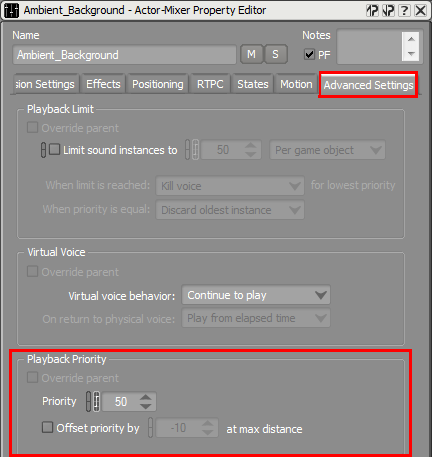Image resolution: width=432 pixels, height=457 pixels.
Task: Open help with the question mark icon
Action: (x=404, y=11)
